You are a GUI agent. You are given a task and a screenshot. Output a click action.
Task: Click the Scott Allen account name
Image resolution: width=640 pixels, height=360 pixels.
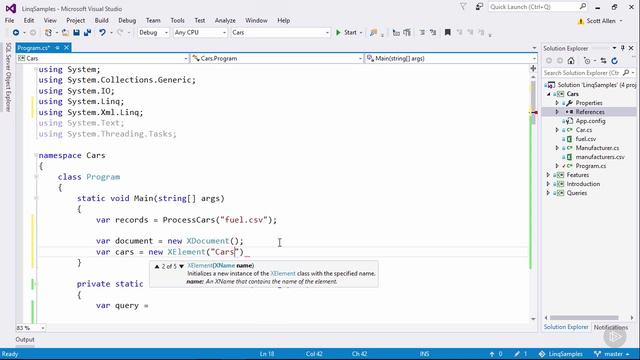pyautogui.click(x=601, y=21)
